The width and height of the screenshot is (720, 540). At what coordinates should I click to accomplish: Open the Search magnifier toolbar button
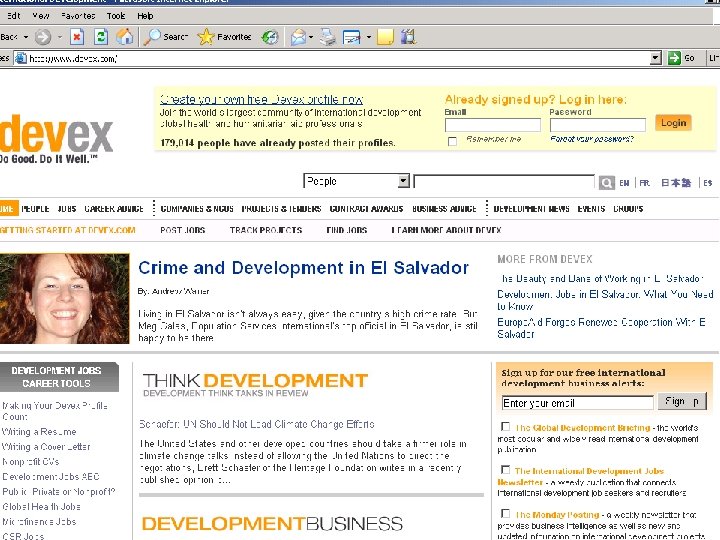pyautogui.click(x=165, y=37)
